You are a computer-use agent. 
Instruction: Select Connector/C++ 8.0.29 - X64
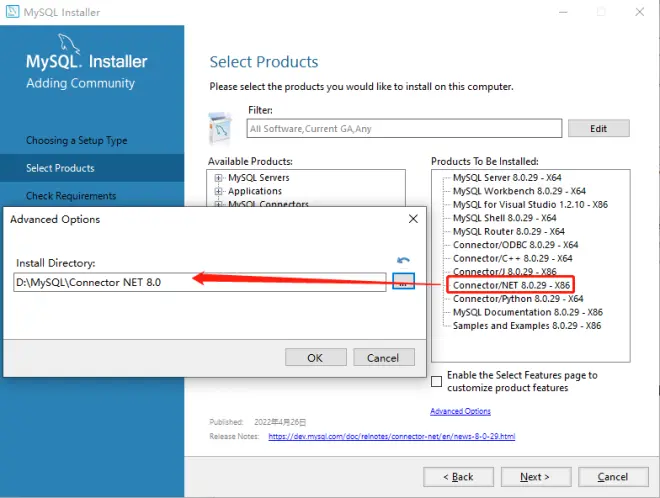(512, 258)
